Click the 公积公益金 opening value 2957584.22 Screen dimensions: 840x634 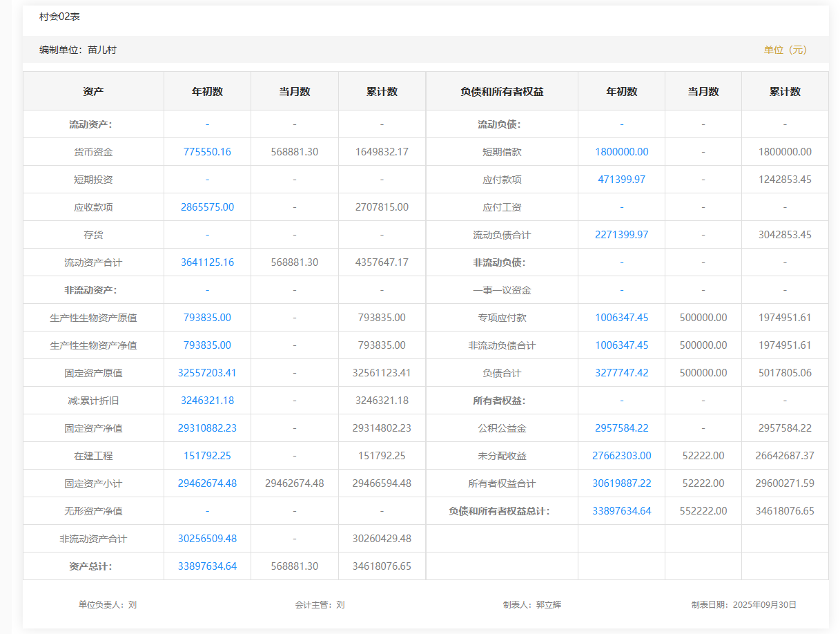621,428
